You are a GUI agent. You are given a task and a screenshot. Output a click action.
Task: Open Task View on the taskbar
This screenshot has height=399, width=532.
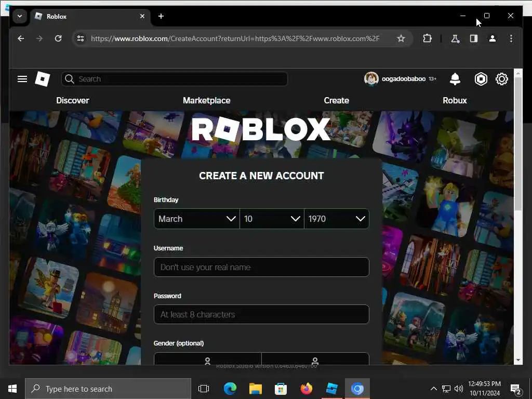[204, 389]
